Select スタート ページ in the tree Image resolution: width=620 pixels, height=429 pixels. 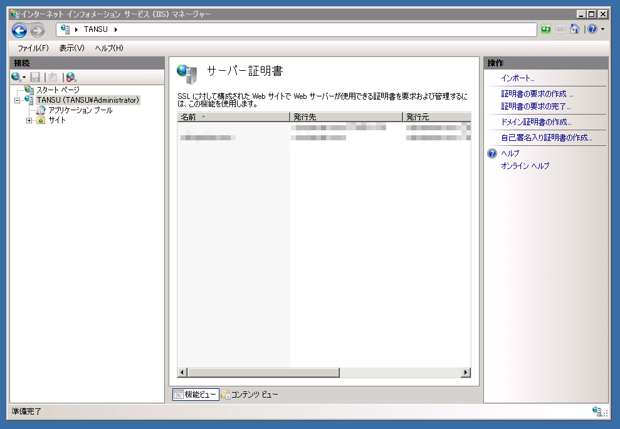tap(58, 90)
